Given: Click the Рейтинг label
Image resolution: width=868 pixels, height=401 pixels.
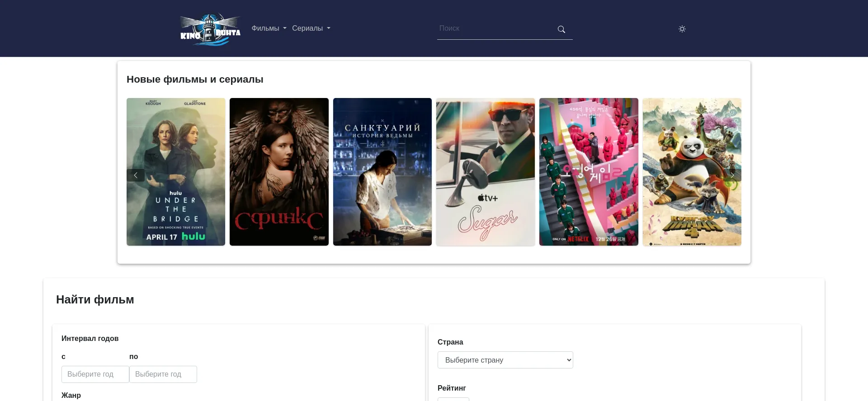Looking at the screenshot, I should [452, 388].
